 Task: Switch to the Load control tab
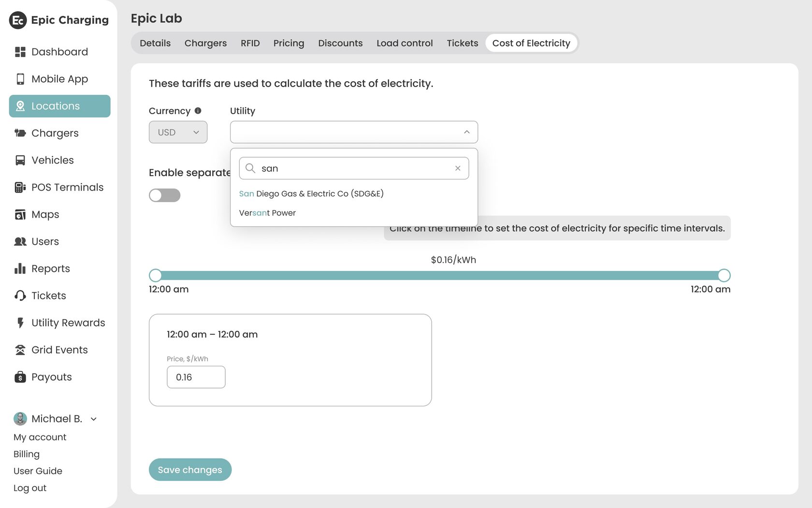click(x=405, y=43)
